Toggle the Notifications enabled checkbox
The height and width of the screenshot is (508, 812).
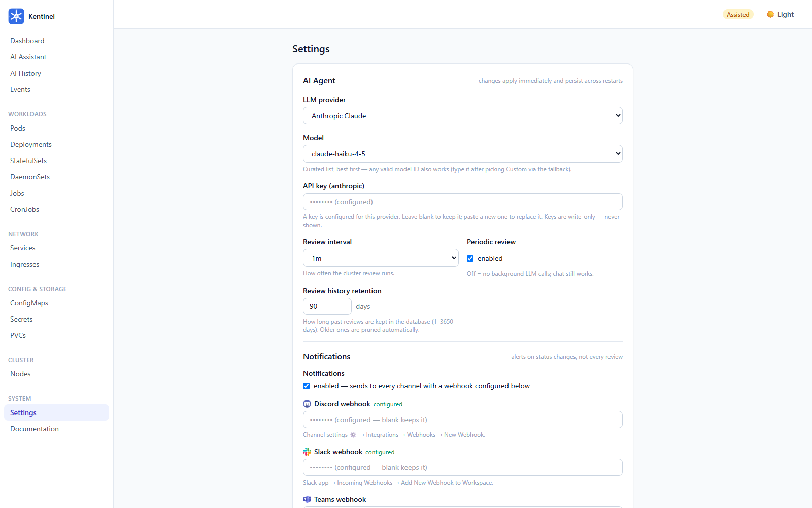pyautogui.click(x=307, y=386)
